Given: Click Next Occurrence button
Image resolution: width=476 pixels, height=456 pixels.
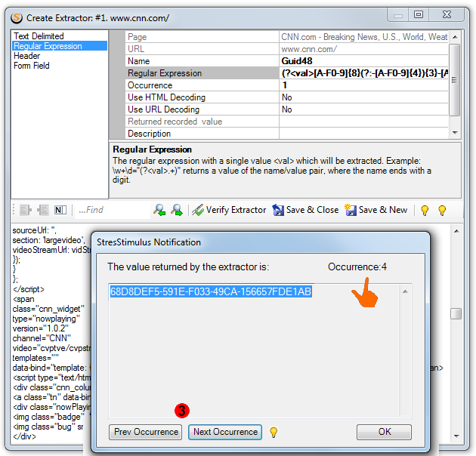Looking at the screenshot, I should click(x=225, y=432).
